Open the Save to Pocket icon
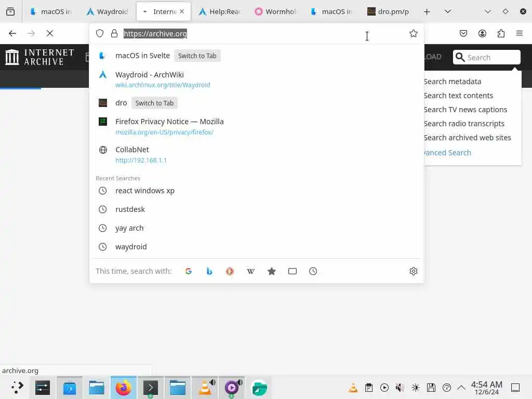 tap(463, 33)
